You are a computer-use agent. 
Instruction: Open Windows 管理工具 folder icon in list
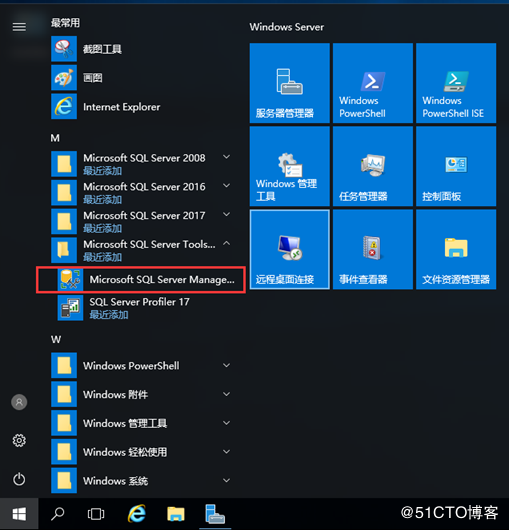[x=64, y=423]
